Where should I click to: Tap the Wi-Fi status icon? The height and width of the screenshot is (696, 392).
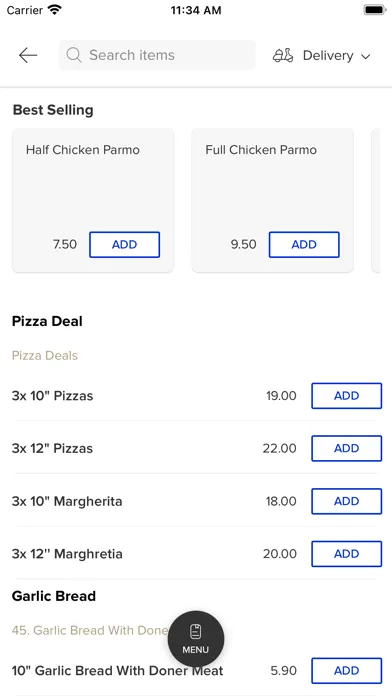55,10
